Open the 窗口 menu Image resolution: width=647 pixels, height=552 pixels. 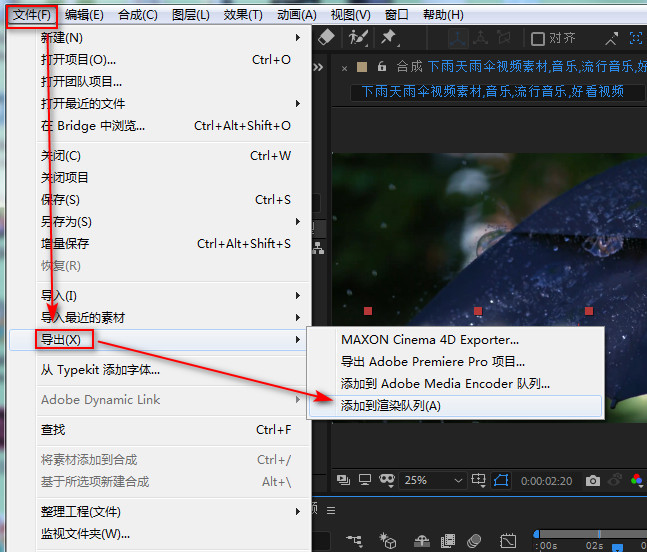[x=397, y=15]
